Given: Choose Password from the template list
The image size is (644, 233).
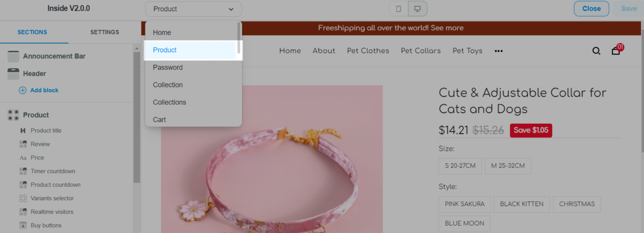Looking at the screenshot, I should point(191,67).
